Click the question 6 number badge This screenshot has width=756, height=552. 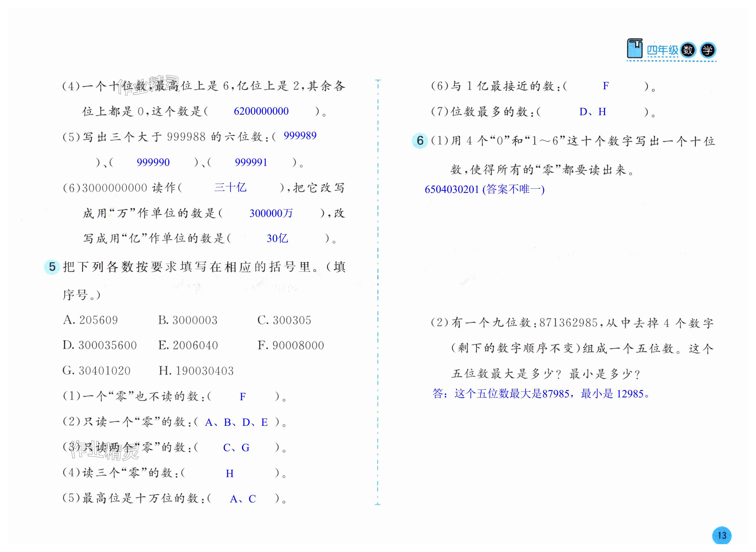tap(420, 140)
